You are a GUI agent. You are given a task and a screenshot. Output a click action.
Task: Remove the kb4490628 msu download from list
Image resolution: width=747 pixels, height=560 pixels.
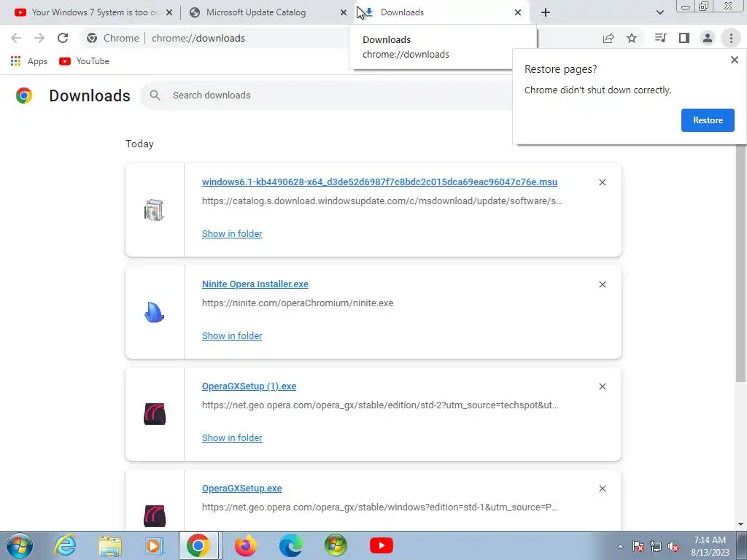pyautogui.click(x=602, y=182)
